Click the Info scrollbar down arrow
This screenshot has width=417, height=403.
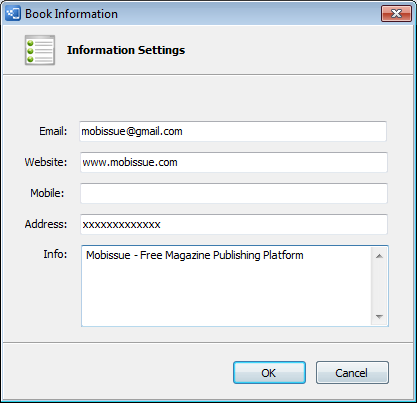[x=379, y=316]
